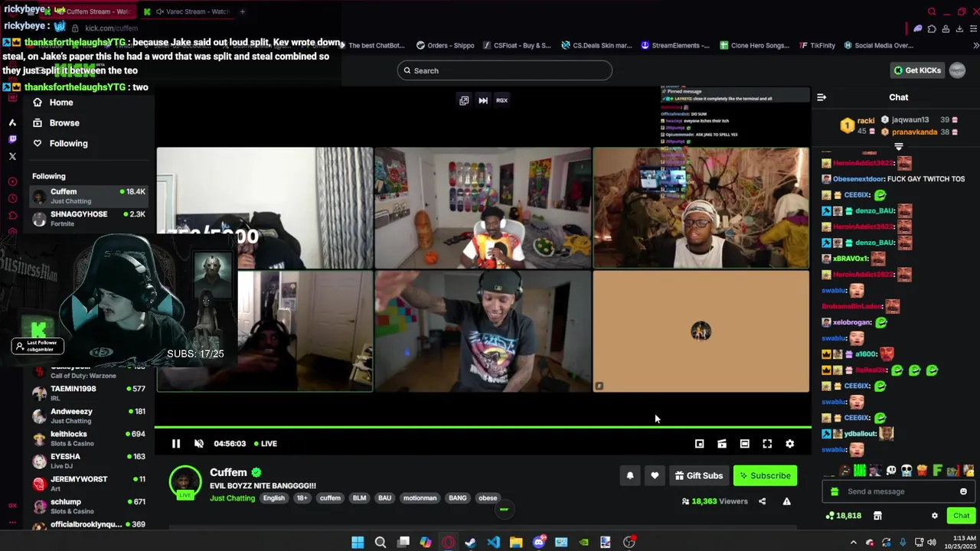Click the Gift Subs button

[x=698, y=476]
